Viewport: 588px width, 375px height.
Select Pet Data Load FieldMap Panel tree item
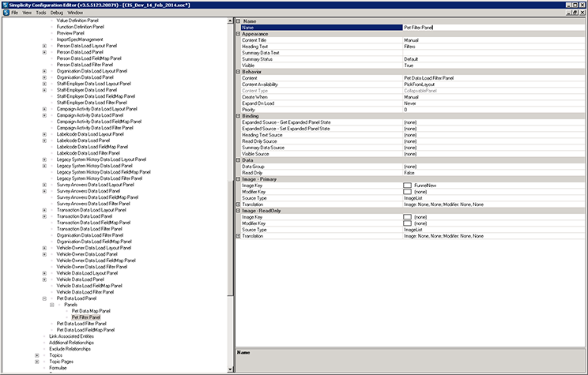click(x=85, y=330)
